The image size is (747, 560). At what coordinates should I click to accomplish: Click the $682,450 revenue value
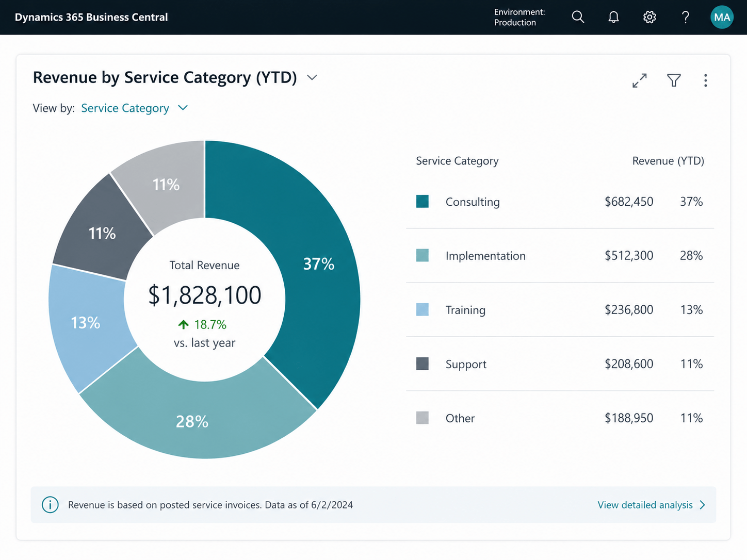pyautogui.click(x=629, y=202)
